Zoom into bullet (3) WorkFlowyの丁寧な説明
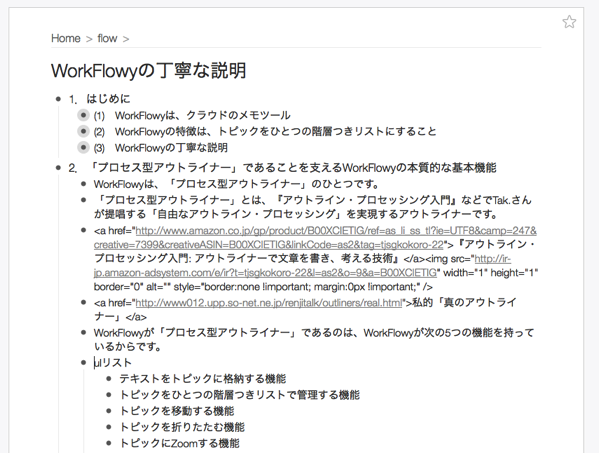 (x=83, y=147)
